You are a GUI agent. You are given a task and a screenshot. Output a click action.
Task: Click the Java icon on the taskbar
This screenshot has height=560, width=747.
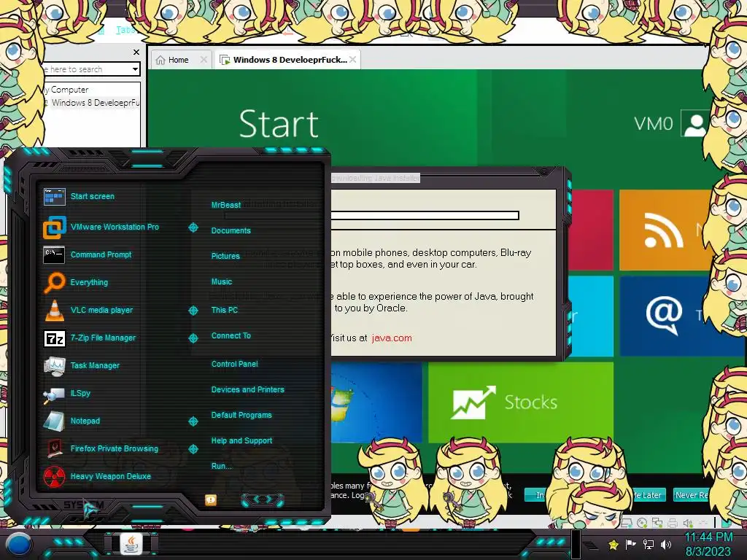click(x=131, y=543)
